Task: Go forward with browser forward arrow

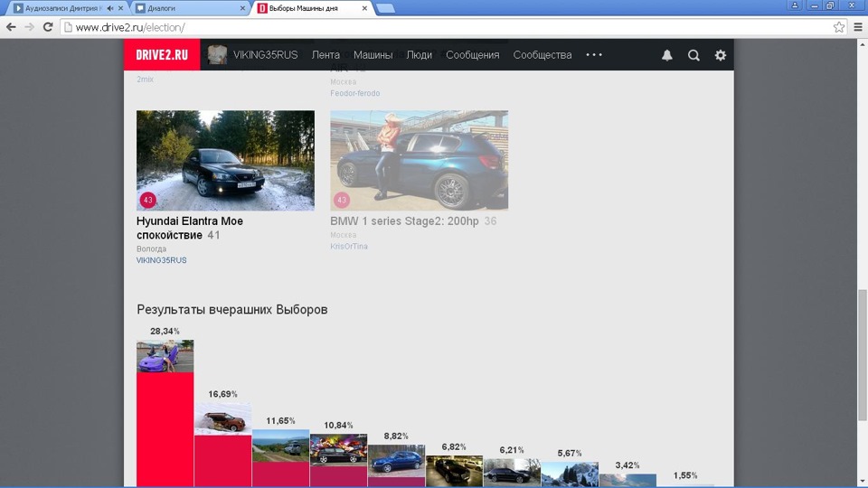Action: tap(29, 26)
